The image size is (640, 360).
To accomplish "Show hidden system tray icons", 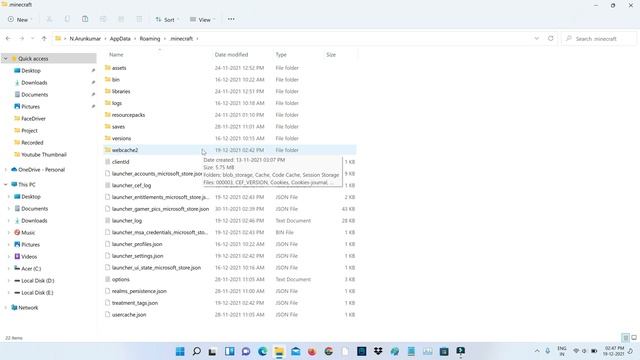I will 537,351.
